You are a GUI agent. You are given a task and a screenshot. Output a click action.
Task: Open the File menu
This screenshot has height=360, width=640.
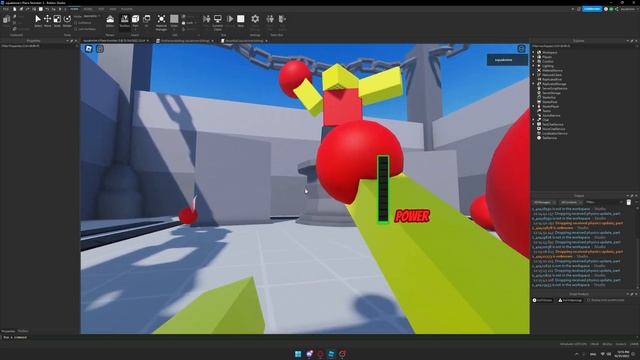click(6, 9)
